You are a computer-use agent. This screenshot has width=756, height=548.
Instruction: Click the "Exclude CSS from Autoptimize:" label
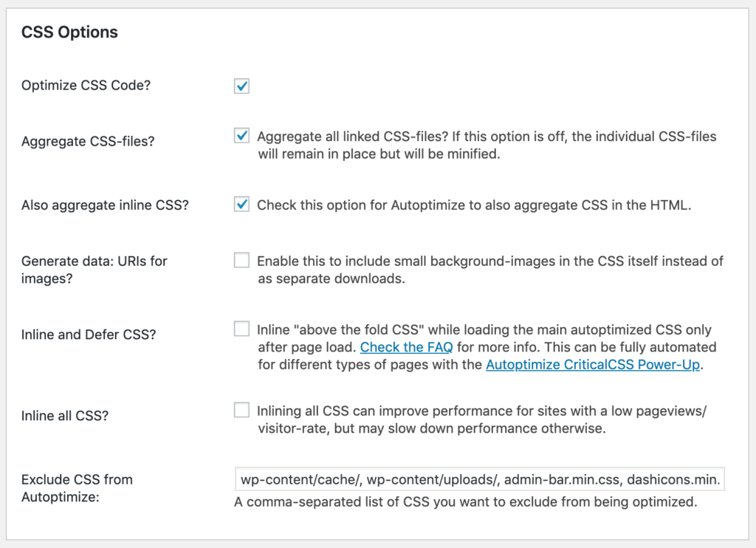(76, 487)
